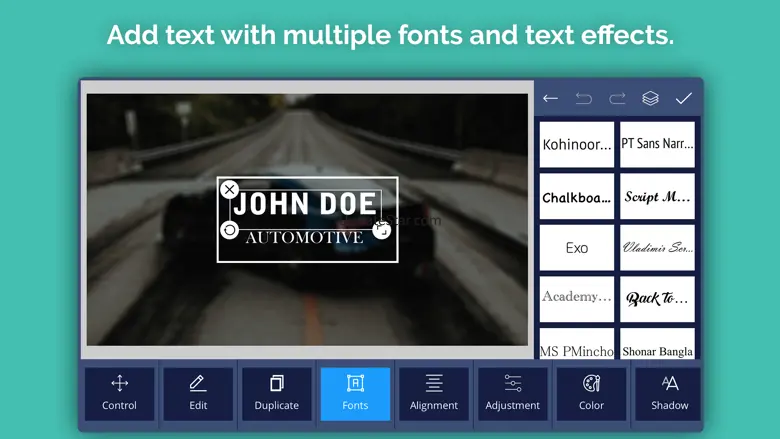Choose the Exo font
780x439 pixels.
click(577, 248)
